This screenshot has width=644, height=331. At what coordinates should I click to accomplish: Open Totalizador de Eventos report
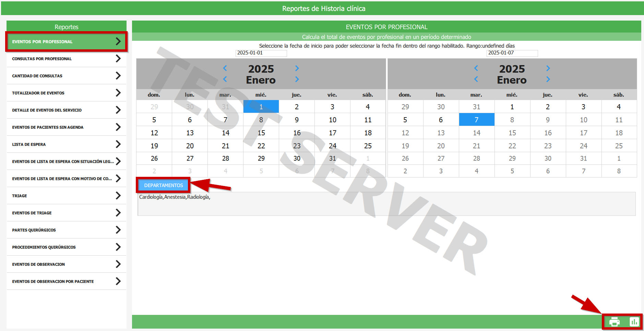click(x=38, y=93)
